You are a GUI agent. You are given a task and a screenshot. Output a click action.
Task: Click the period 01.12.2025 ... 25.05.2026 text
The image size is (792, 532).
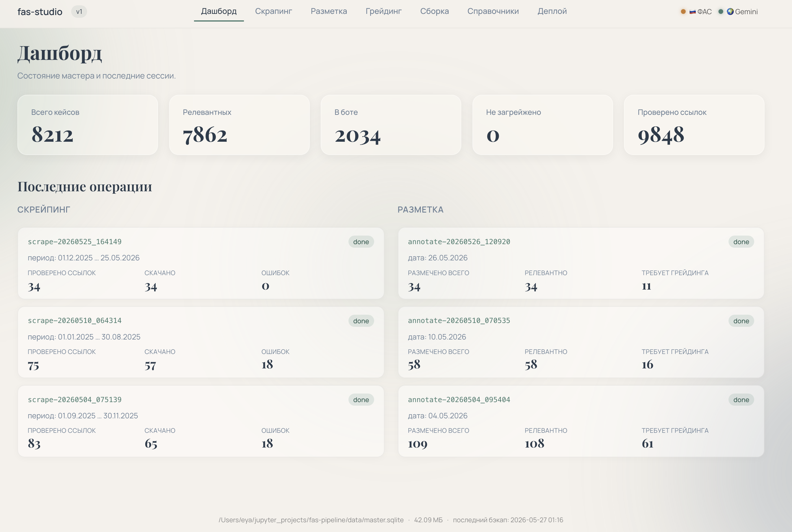(x=84, y=258)
